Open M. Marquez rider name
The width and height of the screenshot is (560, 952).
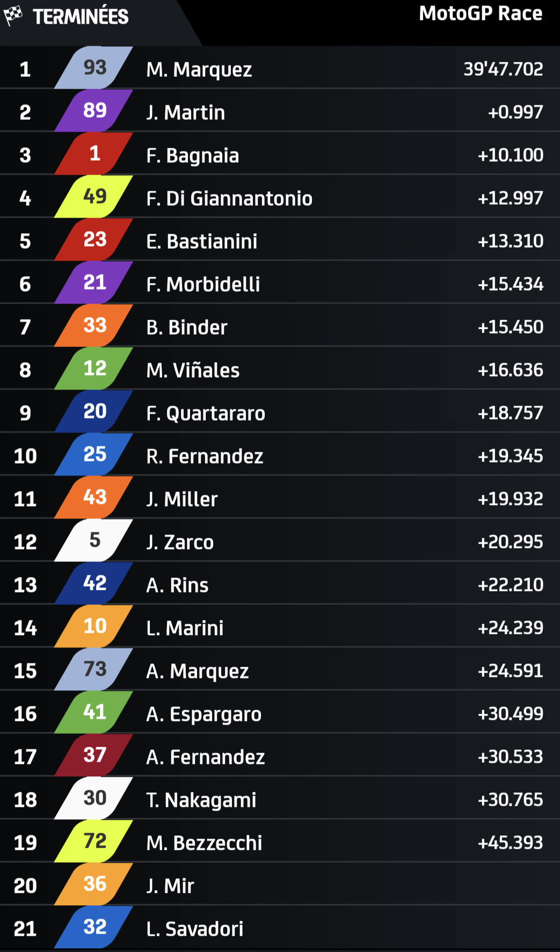(x=199, y=70)
